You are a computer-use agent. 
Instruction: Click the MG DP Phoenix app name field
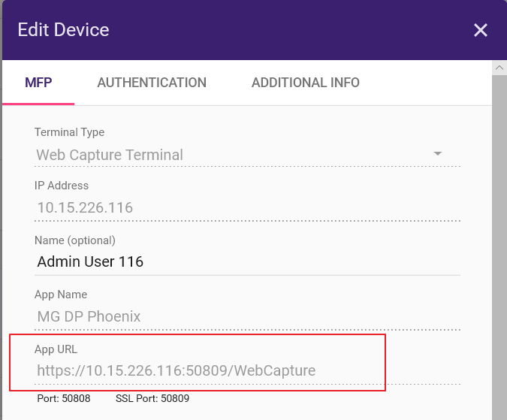247,316
